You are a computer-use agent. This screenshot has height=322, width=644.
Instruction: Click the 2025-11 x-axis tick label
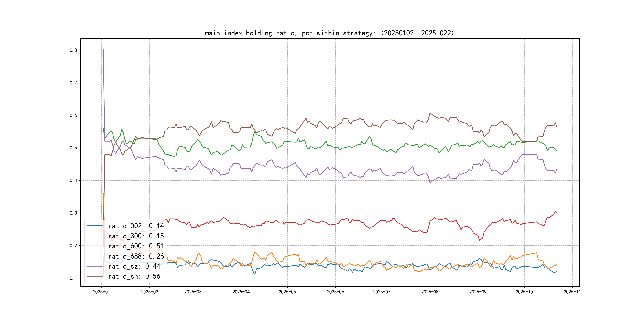point(572,292)
